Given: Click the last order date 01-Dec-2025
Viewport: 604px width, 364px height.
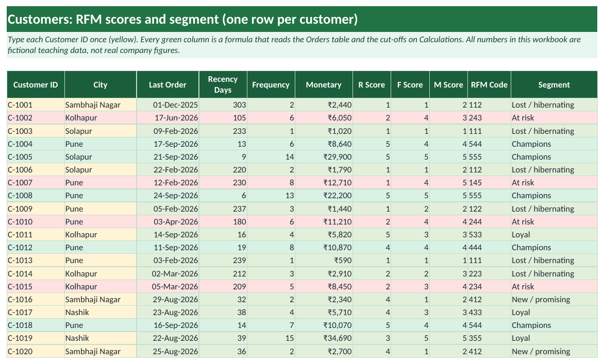Looking at the screenshot, I should (167, 105).
